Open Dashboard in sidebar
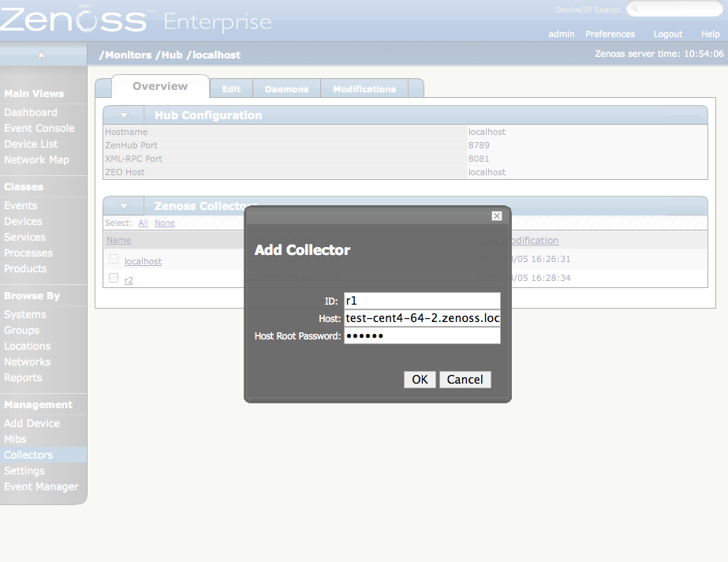 click(x=31, y=112)
